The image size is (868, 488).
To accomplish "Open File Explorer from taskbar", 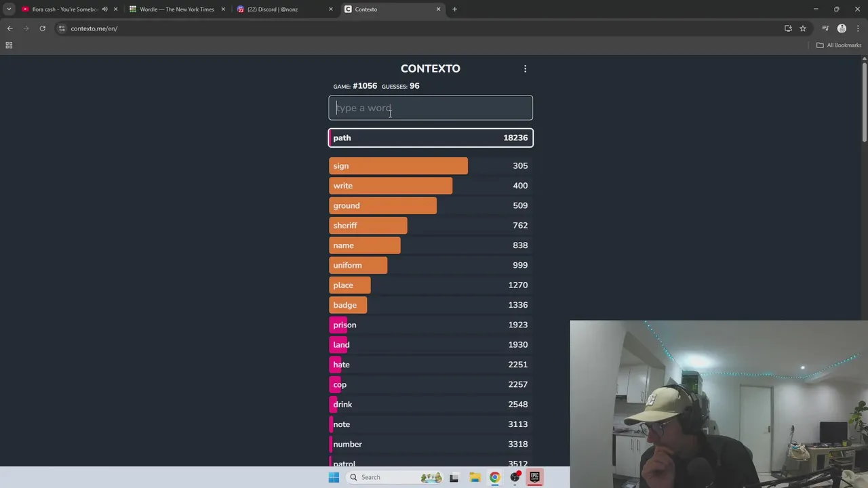I will pyautogui.click(x=475, y=477).
